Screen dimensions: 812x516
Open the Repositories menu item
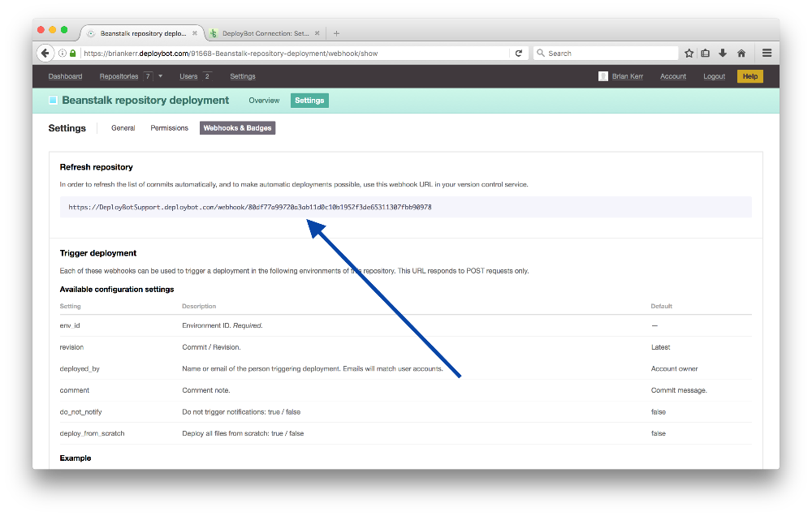coord(119,76)
